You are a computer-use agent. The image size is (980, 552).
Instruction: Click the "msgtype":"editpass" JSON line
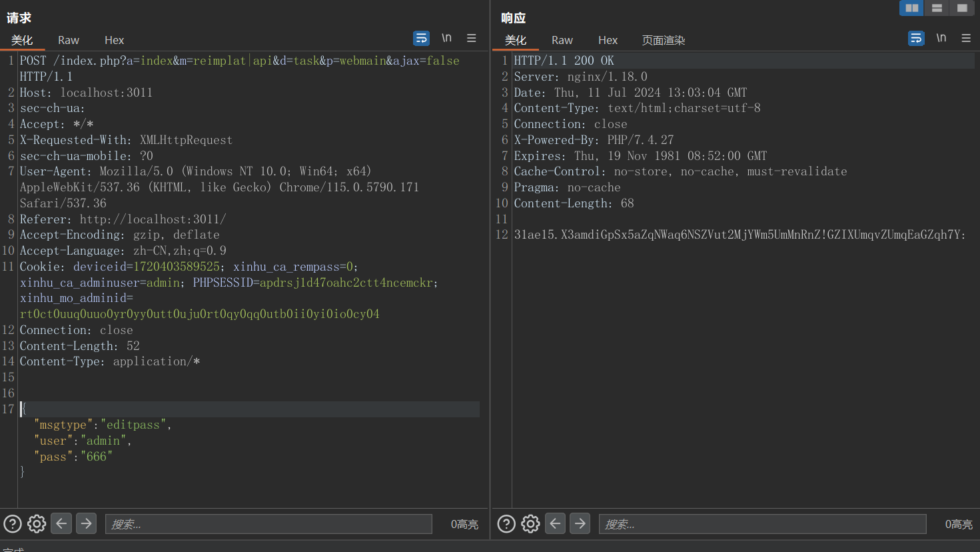(103, 425)
